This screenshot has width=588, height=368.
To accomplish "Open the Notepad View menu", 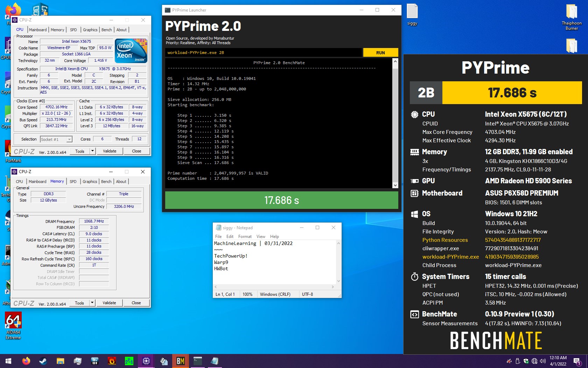I will coord(261,237).
